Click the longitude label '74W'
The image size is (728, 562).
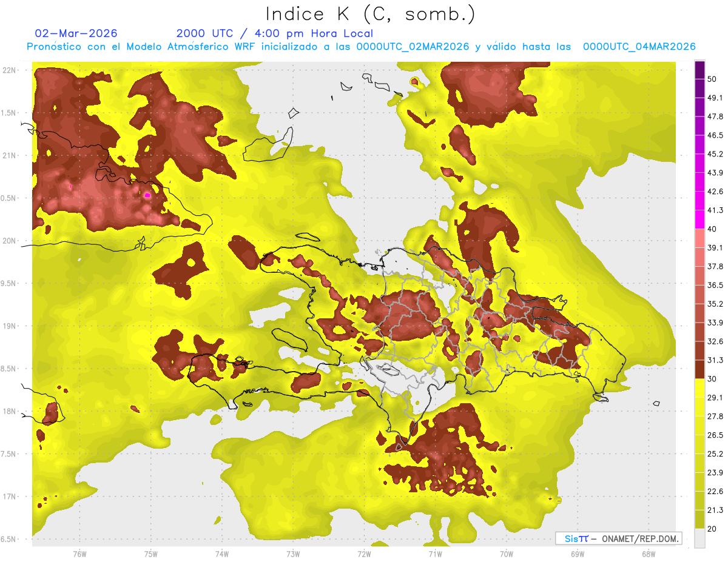[221, 554]
